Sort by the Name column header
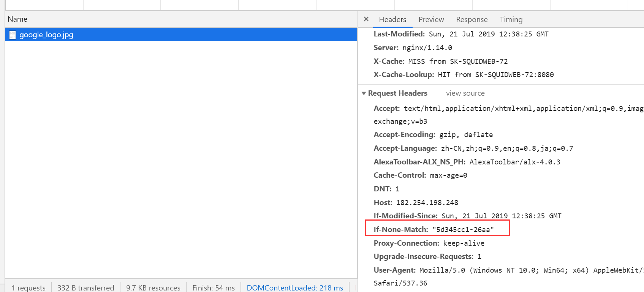Screen dimensions: 644x292 pyautogui.click(x=17, y=19)
